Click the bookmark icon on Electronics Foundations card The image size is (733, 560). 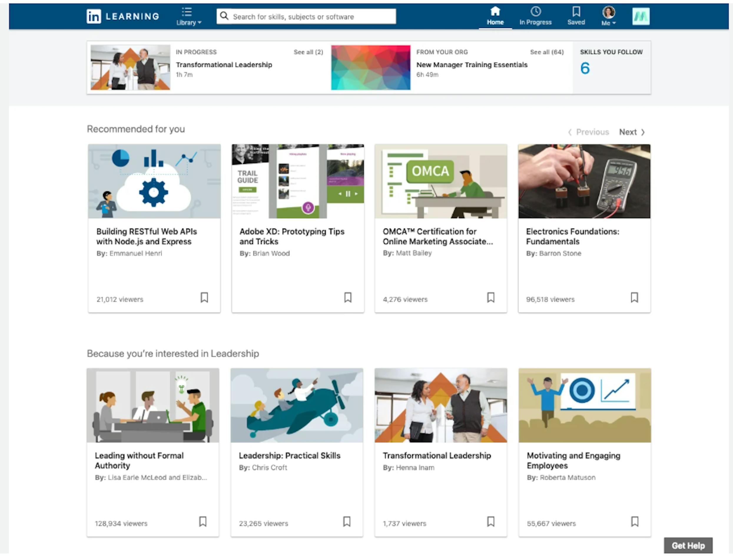tap(634, 298)
